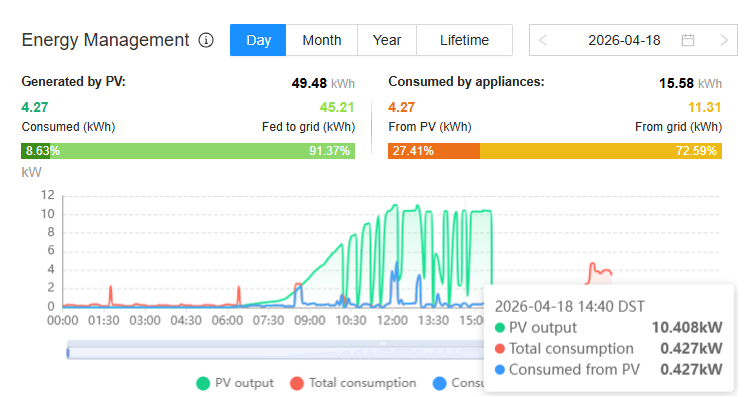Click the 'Consumed by appliances:' label
The height and width of the screenshot is (397, 752).
(466, 82)
